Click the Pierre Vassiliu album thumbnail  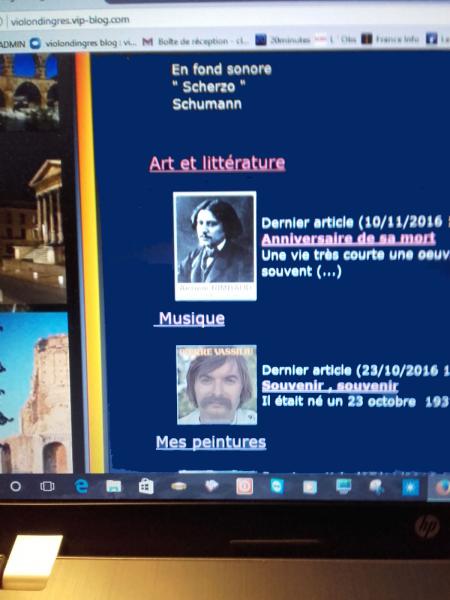[217, 385]
